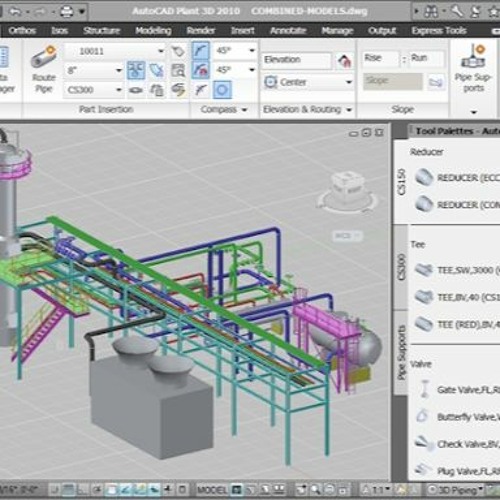Toggle the highlighted circle icon in the Compass panel
The height and width of the screenshot is (500, 500).
tap(222, 90)
